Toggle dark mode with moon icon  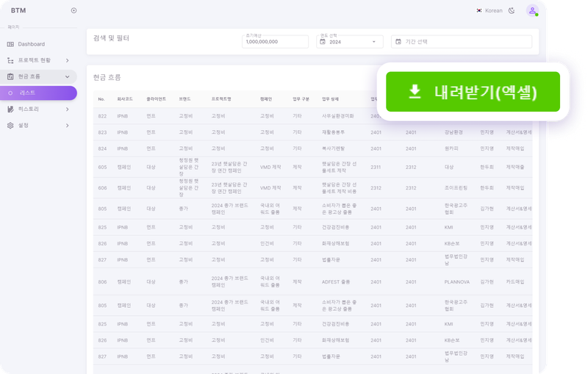512,11
